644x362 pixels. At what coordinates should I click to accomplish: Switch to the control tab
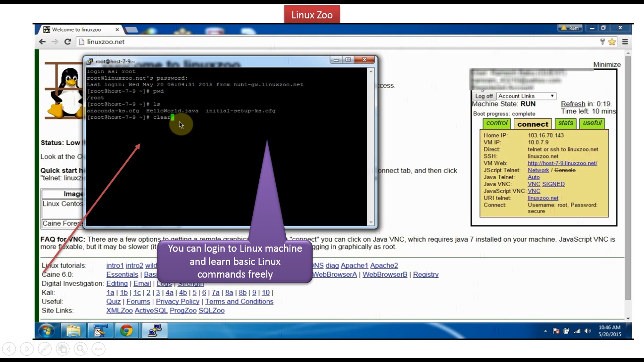496,123
